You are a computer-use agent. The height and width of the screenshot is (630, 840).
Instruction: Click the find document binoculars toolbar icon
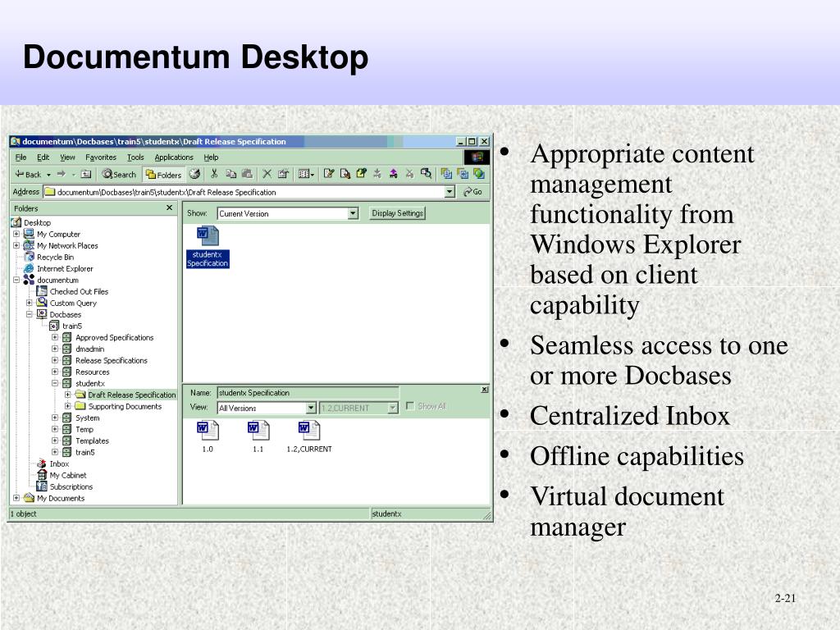[427, 174]
